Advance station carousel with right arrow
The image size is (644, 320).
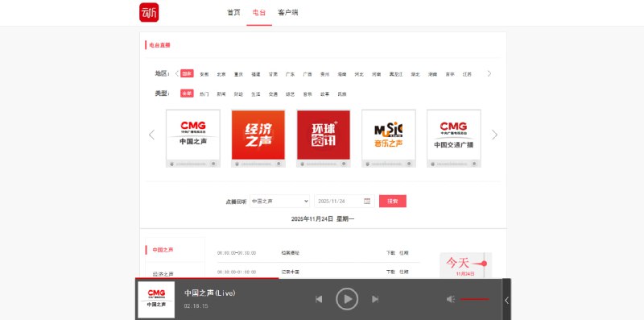494,135
